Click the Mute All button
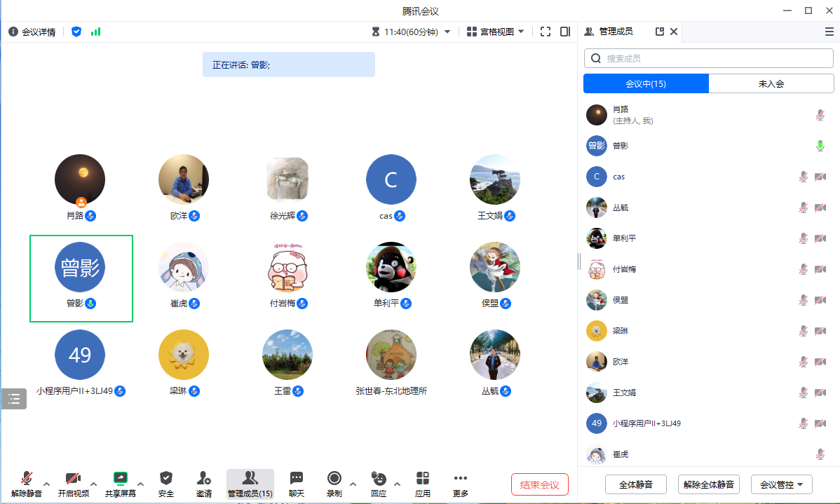This screenshot has height=504, width=840. tap(636, 484)
